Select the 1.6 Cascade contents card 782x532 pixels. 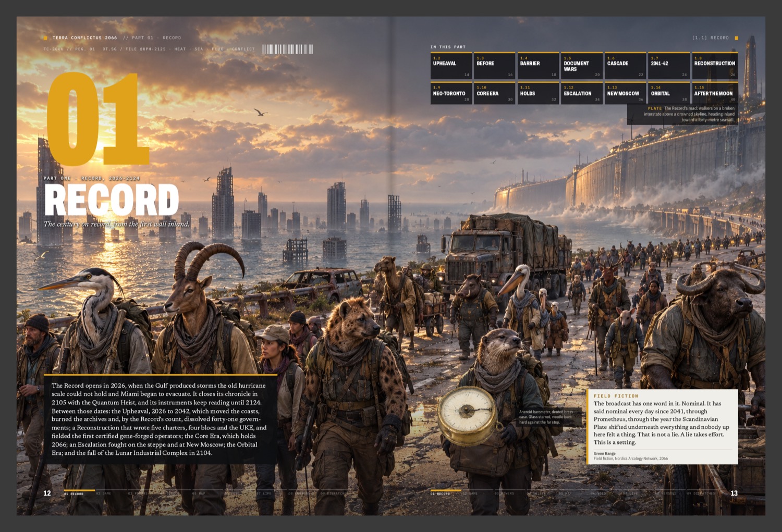coord(625,65)
